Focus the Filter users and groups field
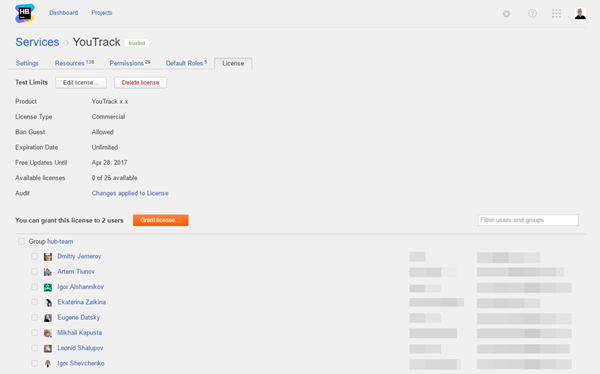This screenshot has height=374, width=600. coord(528,220)
